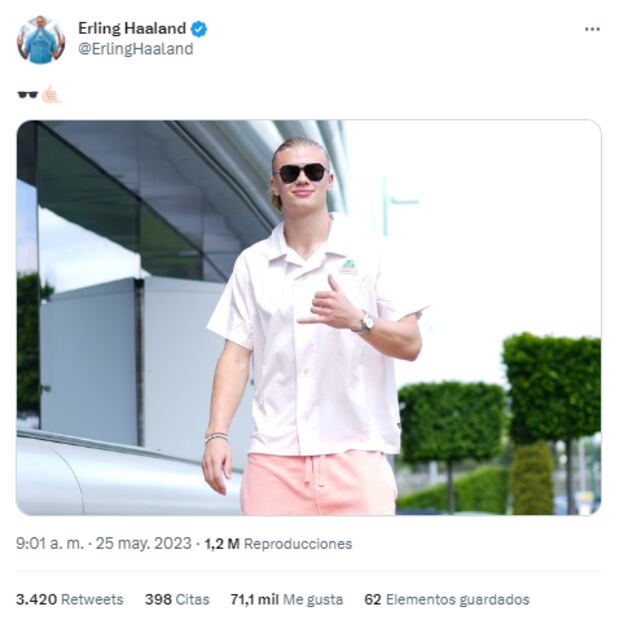619x620 pixels.
Task: Open the @ErlingHaaland handle link
Action: pos(136,49)
